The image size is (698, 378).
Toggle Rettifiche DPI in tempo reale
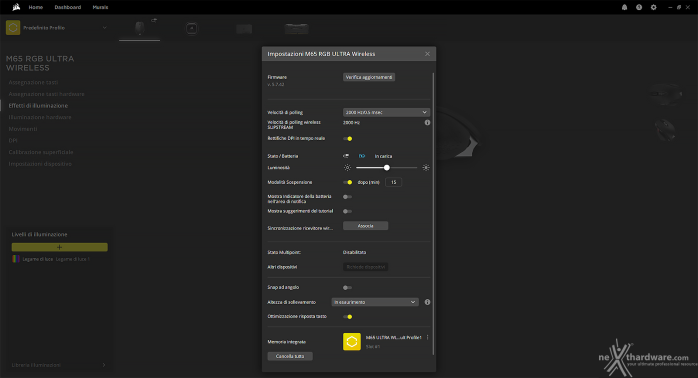pyautogui.click(x=348, y=138)
